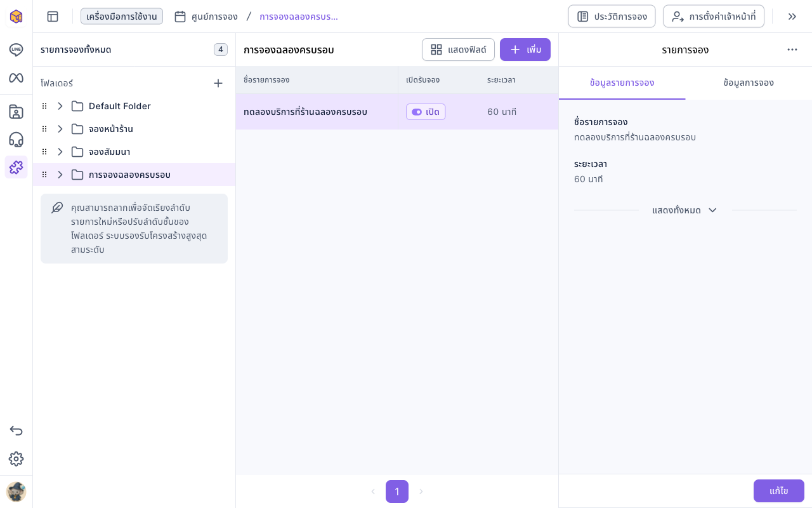Click the back arrow icon in sidebar
This screenshot has height=508, width=812.
(x=16, y=431)
